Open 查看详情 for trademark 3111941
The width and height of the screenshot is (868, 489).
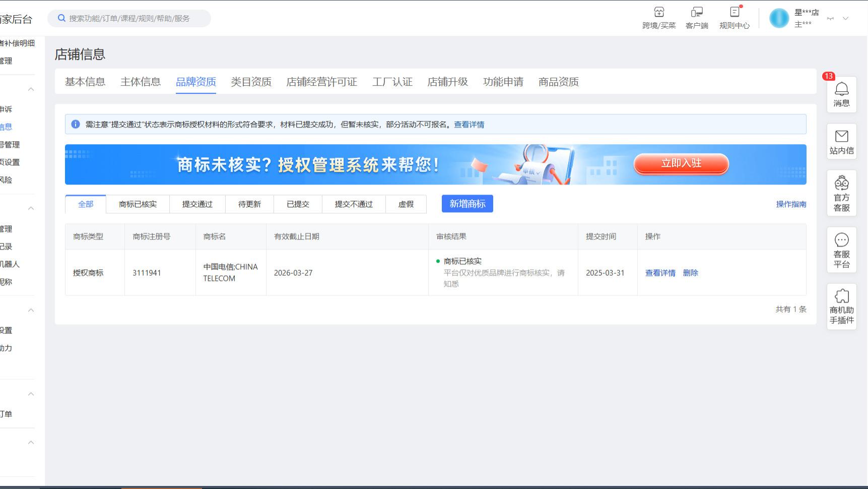coord(660,273)
